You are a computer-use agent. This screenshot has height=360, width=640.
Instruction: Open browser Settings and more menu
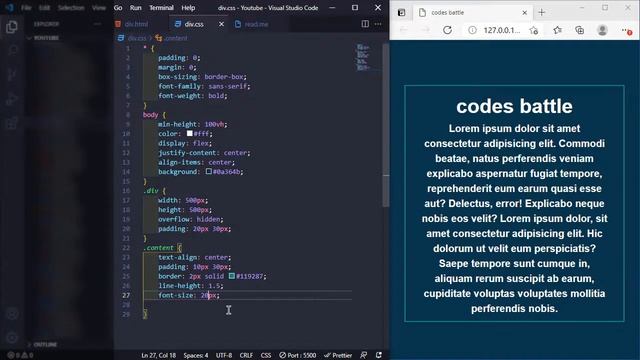tap(626, 30)
